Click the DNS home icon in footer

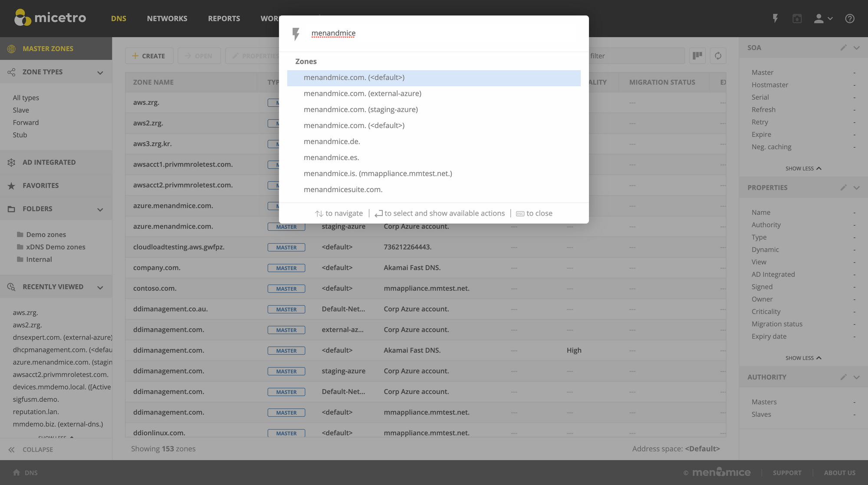tap(16, 472)
